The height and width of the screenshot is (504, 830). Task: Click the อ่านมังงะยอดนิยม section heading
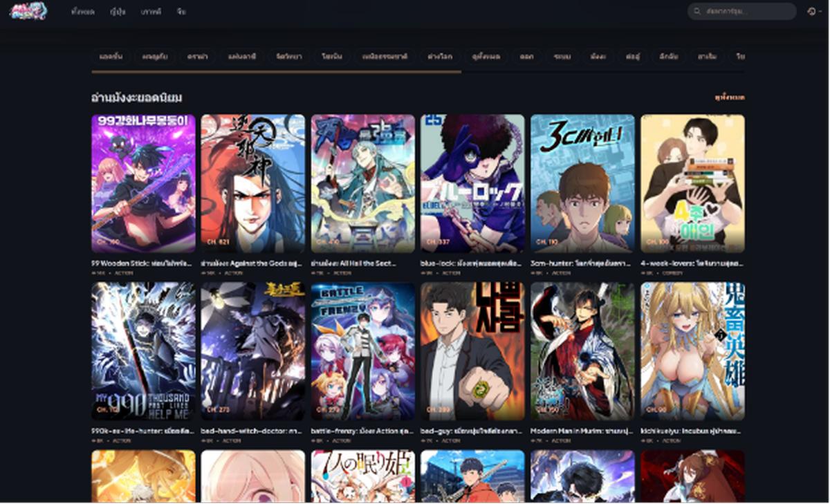[136, 97]
